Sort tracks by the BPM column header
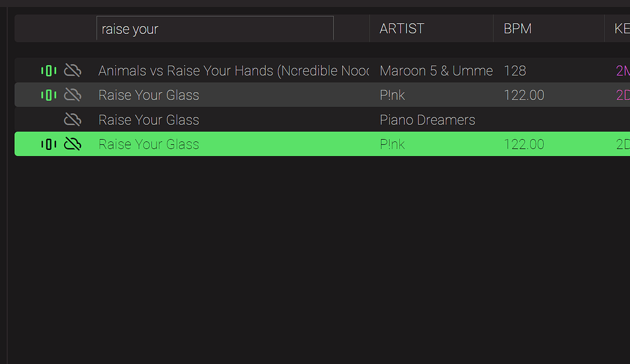Viewport: 630px width, 364px height. [x=517, y=29]
